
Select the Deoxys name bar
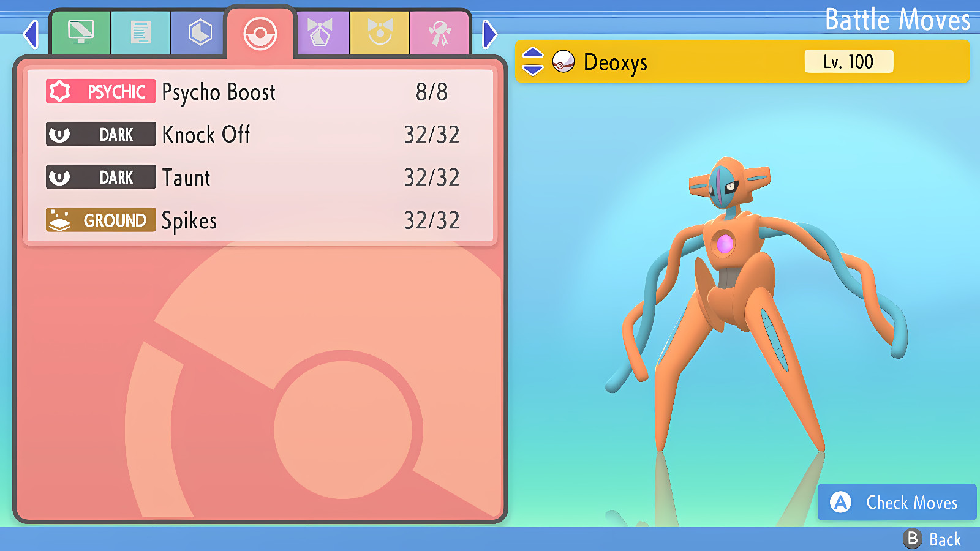pyautogui.click(x=742, y=61)
